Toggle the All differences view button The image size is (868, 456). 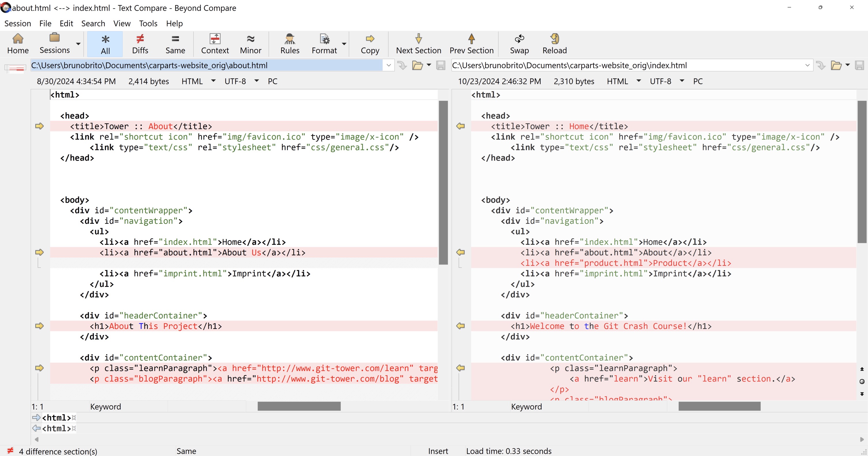tap(105, 43)
